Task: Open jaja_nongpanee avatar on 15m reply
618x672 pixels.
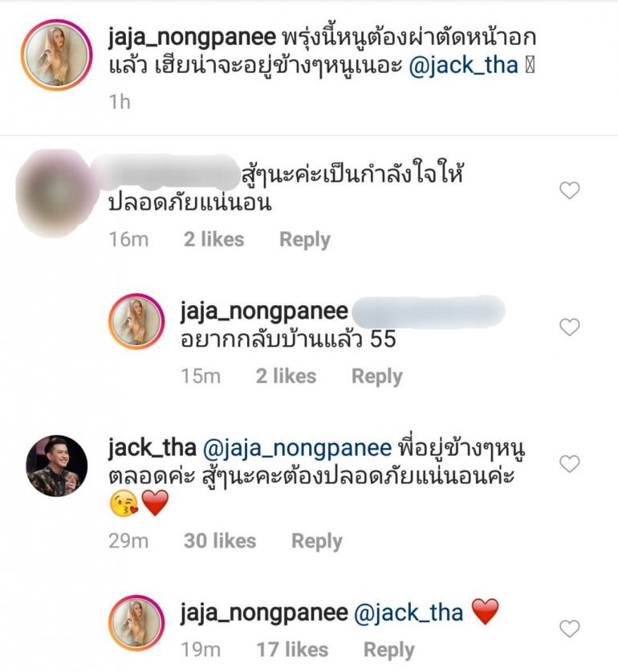Action: click(136, 321)
